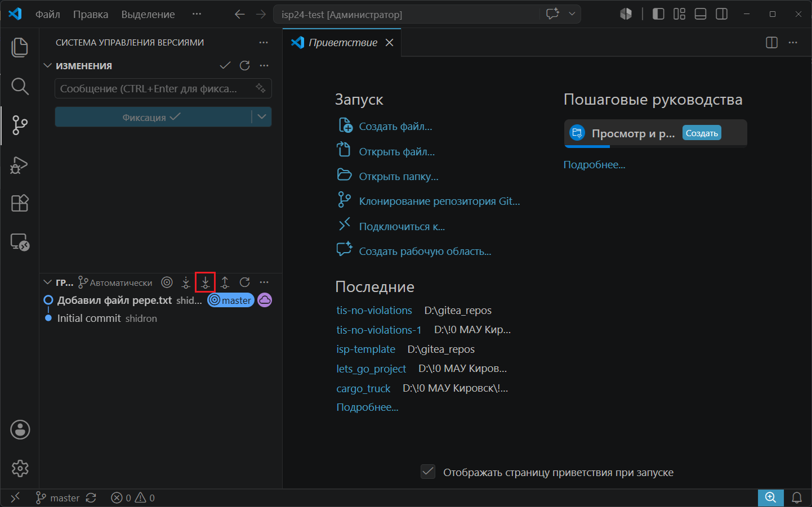Toggle the primary sidebar layout button
The image size is (812, 507).
point(658,14)
